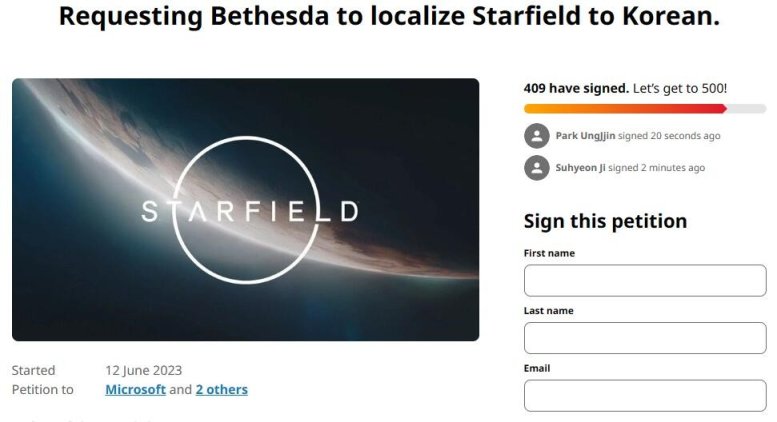
Task: Click Park Ungjin's avatar icon
Action: pyautogui.click(x=537, y=136)
